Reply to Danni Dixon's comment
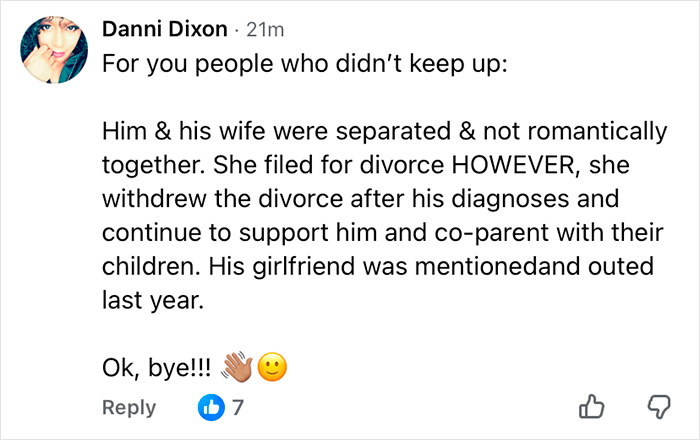This screenshot has width=700, height=440. click(128, 407)
